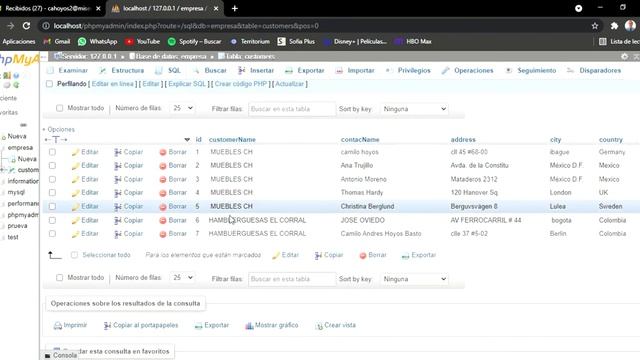Select the prueva database in sidebar
Screen dimensions: 640x360
(x=17, y=226)
